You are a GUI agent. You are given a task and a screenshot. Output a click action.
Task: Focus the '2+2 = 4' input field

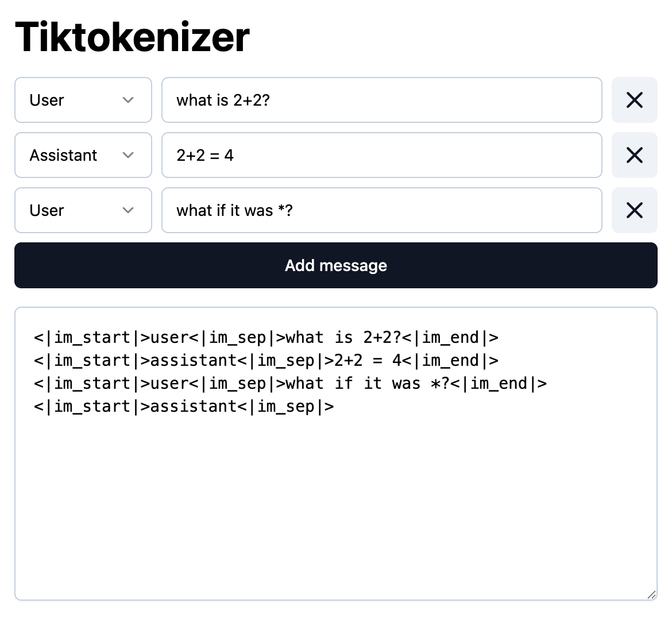pos(382,155)
